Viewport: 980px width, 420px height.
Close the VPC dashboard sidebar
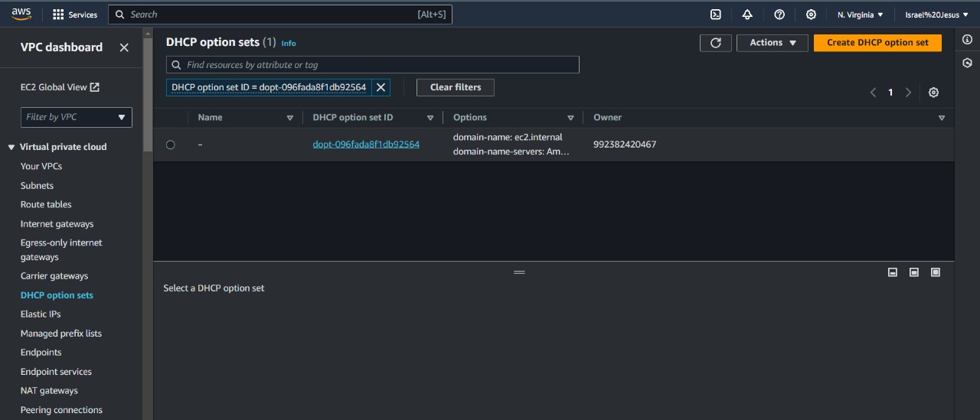point(124,47)
